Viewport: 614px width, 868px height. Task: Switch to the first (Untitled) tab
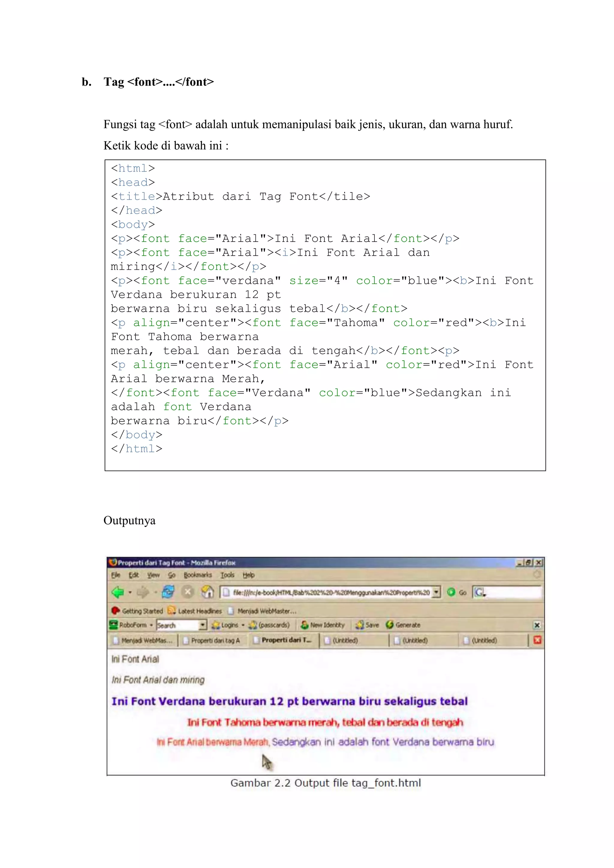[354, 641]
